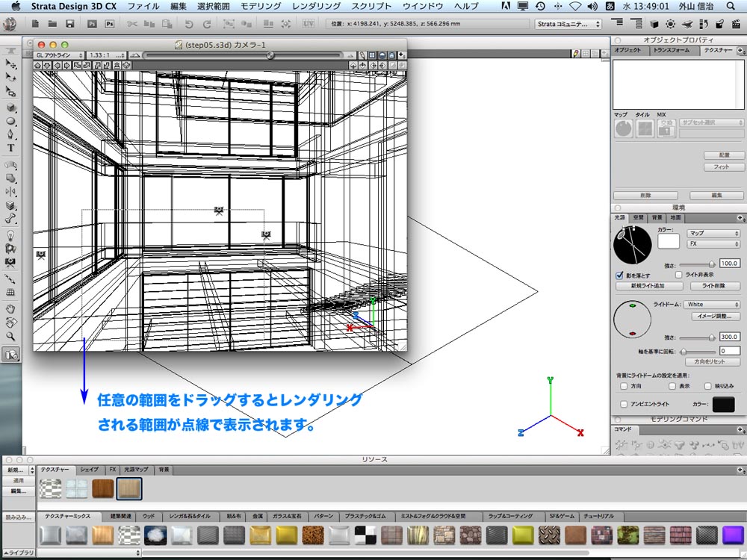Image resolution: width=747 pixels, height=560 pixels.
Task: Open the サブセット選択 dropdown
Action: [711, 123]
